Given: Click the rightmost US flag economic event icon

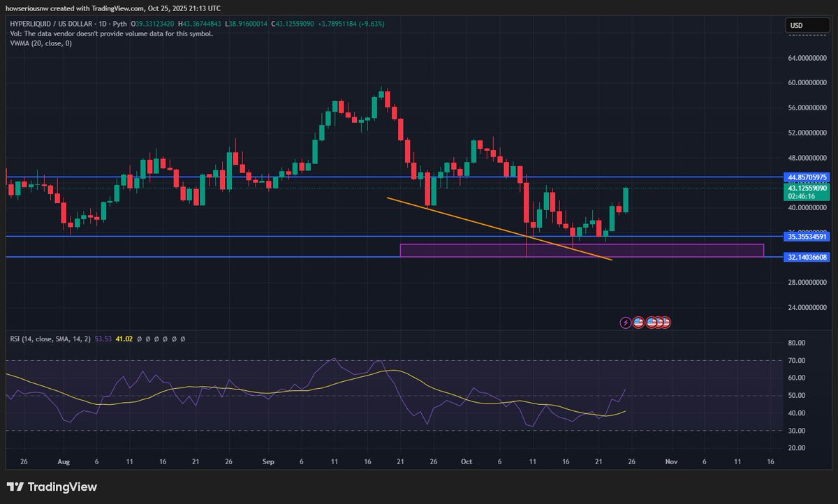Looking at the screenshot, I should point(665,323).
